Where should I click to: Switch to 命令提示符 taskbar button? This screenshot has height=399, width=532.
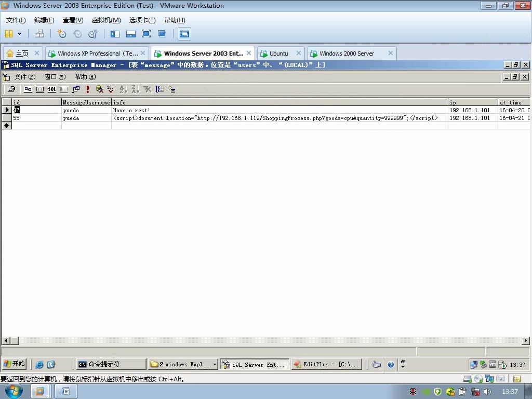click(x=111, y=364)
